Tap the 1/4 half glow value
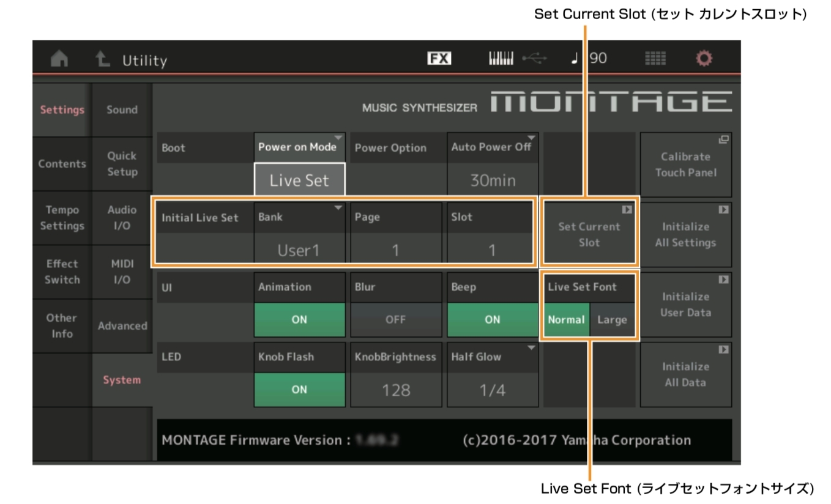The width and height of the screenshot is (831, 504). [x=493, y=390]
